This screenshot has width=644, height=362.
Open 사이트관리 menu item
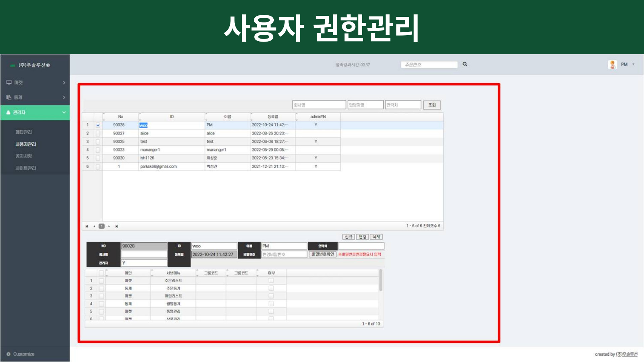pyautogui.click(x=26, y=168)
